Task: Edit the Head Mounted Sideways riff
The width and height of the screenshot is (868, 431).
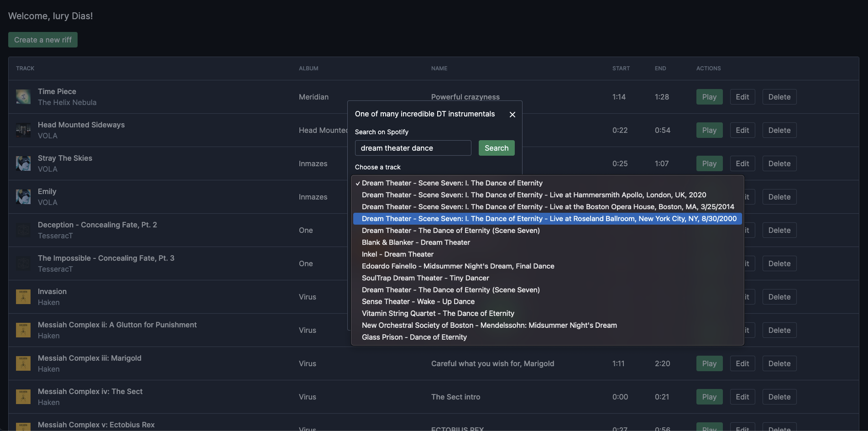Action: 742,130
